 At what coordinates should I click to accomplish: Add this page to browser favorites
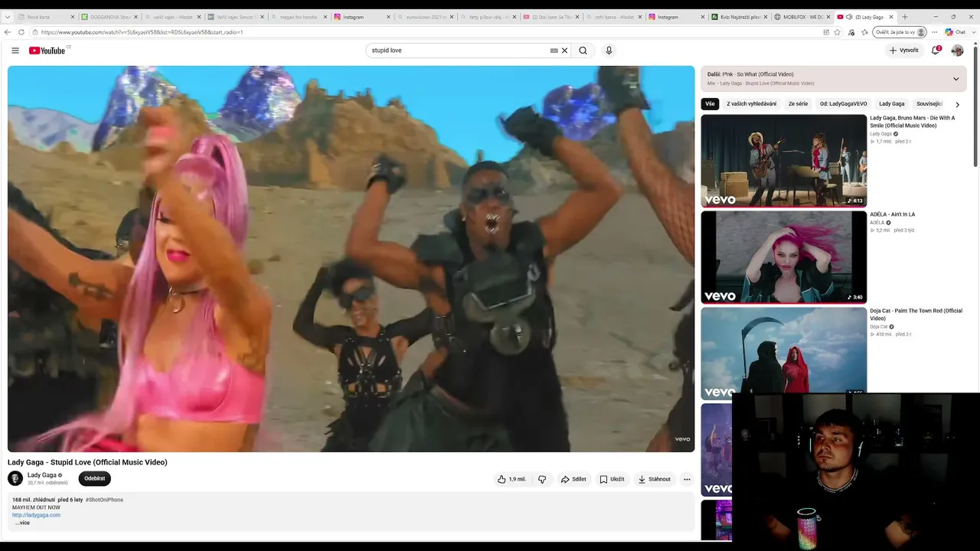click(x=838, y=32)
